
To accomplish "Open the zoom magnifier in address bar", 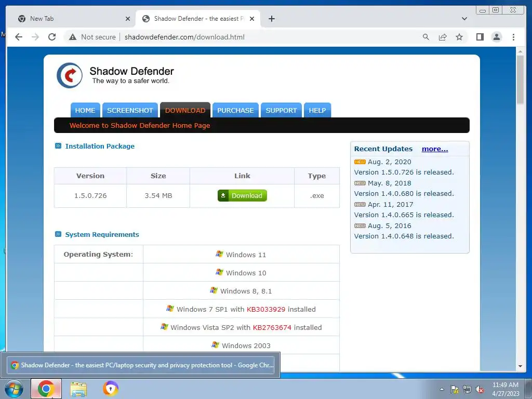I will click(426, 37).
